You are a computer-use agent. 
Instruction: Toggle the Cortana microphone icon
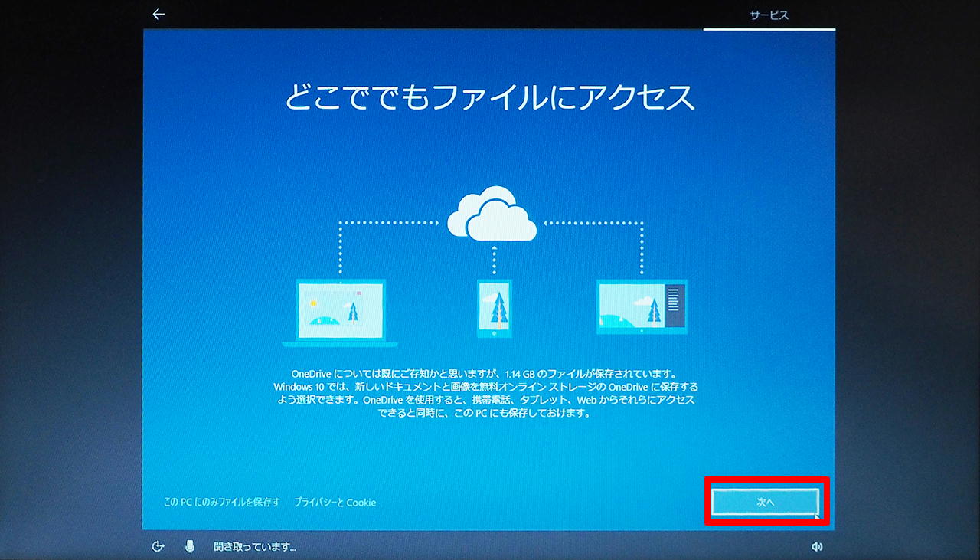(190, 546)
